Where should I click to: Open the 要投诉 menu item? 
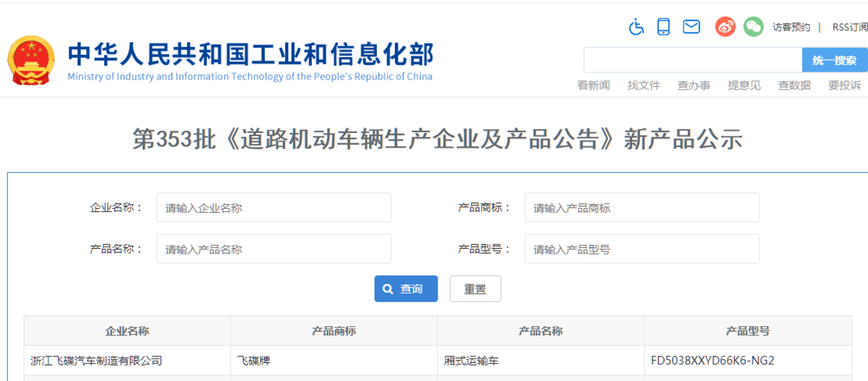point(845,85)
